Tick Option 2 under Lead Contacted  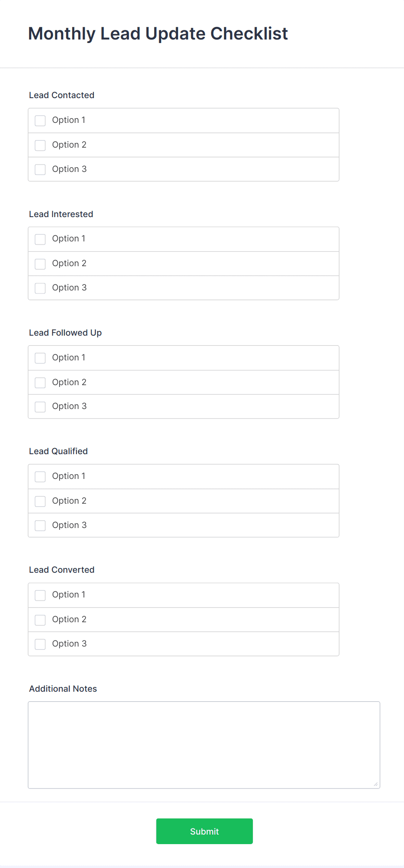coord(40,145)
